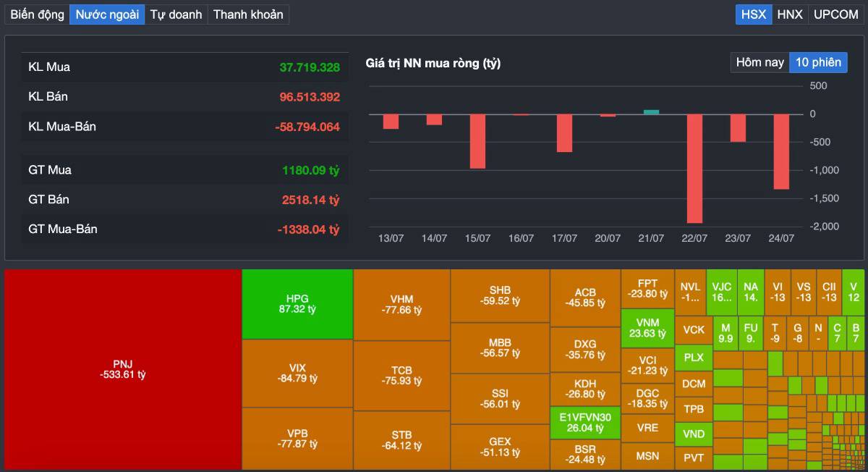
Task: Click the GEX -51.13 tỷ tile
Action: 500,446
